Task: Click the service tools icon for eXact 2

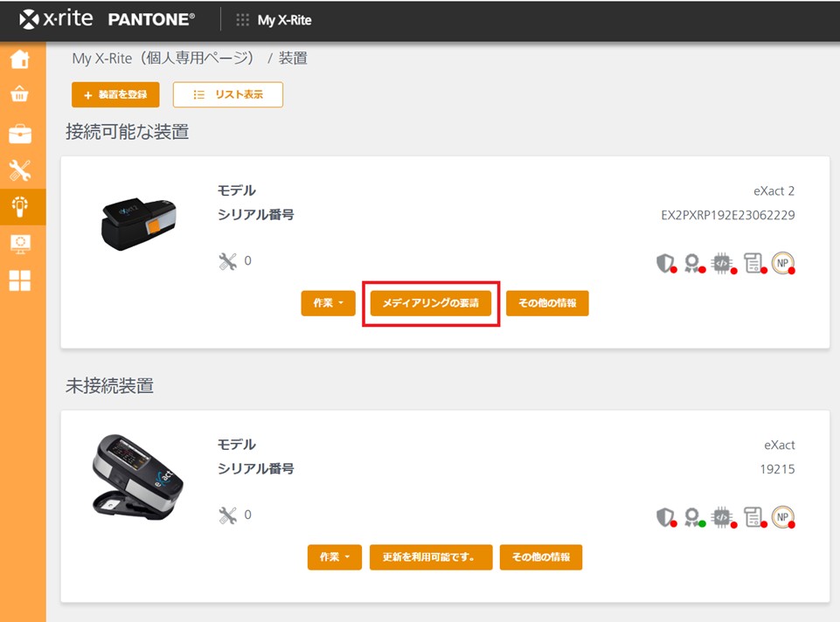Action: [x=227, y=261]
